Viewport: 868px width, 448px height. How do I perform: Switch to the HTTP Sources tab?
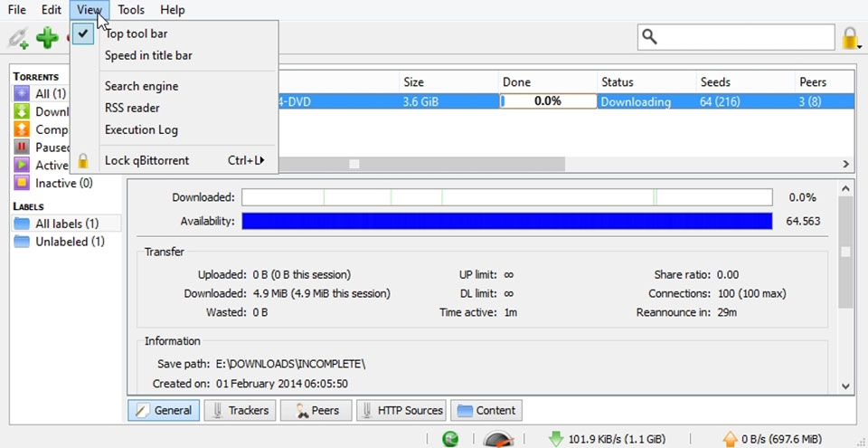pos(401,410)
